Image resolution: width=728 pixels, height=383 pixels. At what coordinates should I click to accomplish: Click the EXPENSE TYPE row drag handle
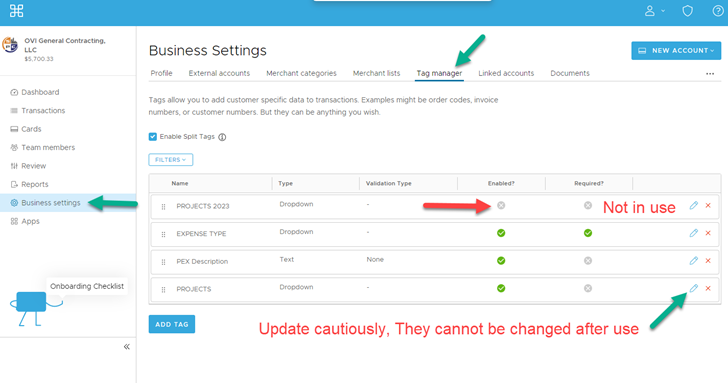pos(163,234)
